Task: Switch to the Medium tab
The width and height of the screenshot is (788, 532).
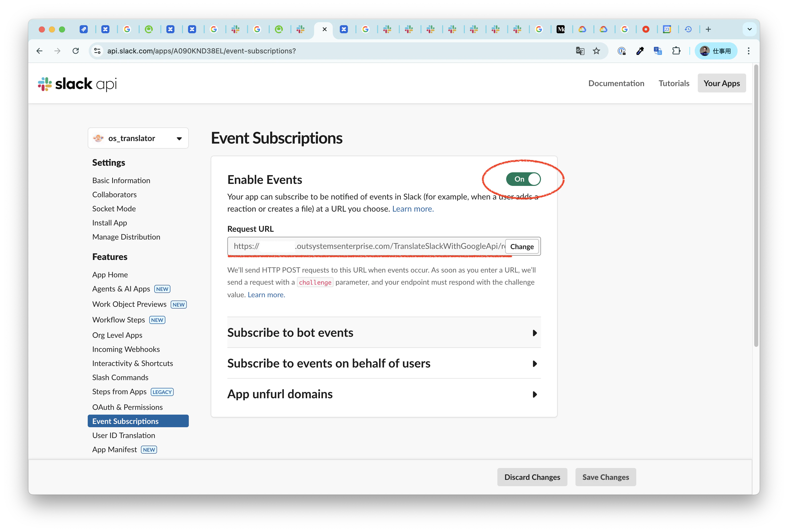Action: tap(561, 29)
